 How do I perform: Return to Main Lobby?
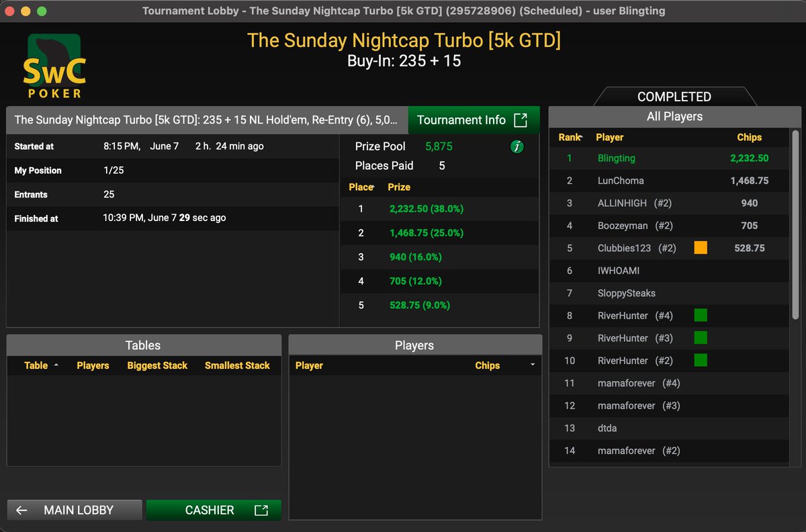[75, 510]
